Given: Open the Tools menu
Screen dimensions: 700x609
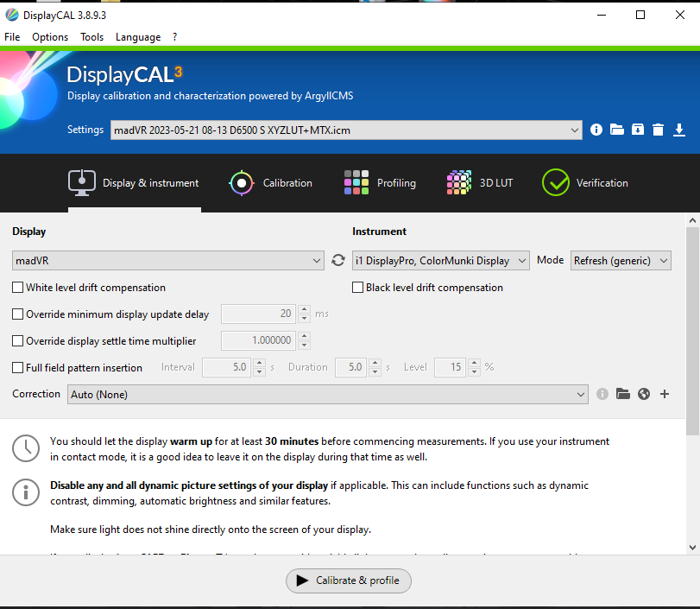Looking at the screenshot, I should [92, 37].
